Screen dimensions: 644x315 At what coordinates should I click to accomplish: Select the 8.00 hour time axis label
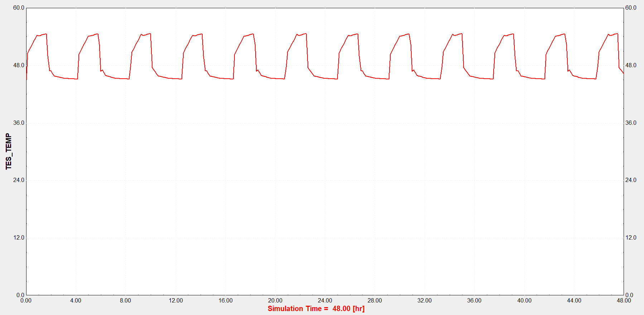click(125, 301)
